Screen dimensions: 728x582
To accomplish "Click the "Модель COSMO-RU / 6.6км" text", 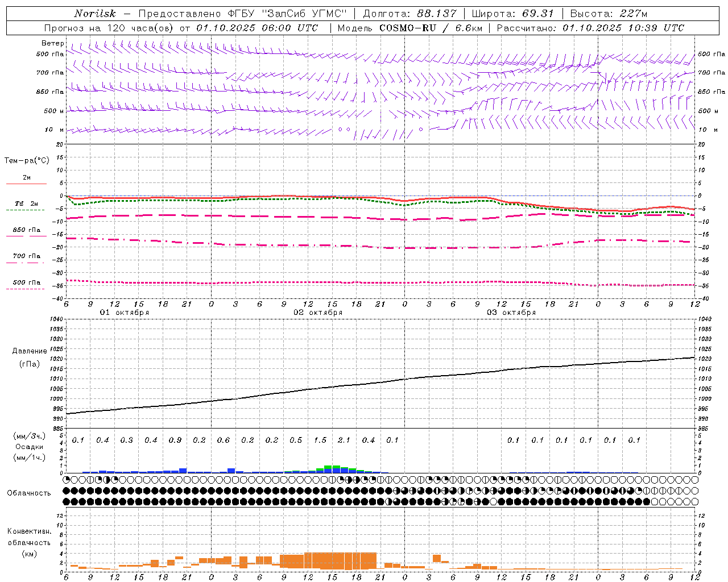I will point(409,28).
